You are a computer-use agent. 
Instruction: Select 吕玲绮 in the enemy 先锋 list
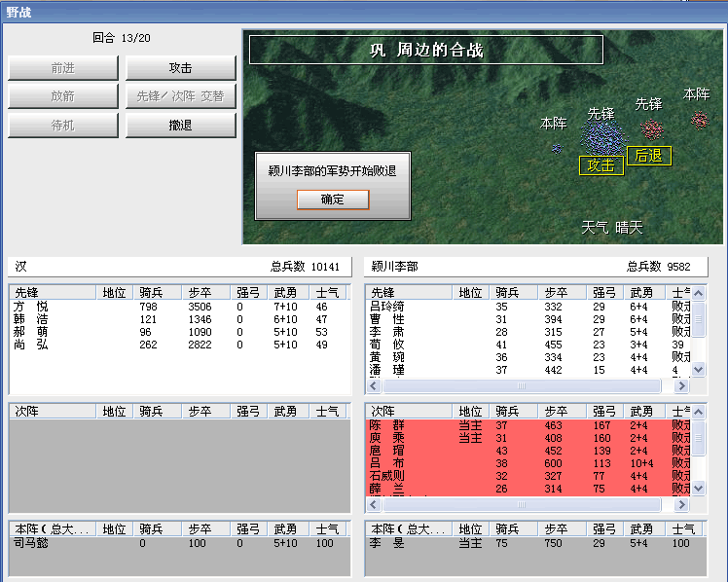pos(390,307)
